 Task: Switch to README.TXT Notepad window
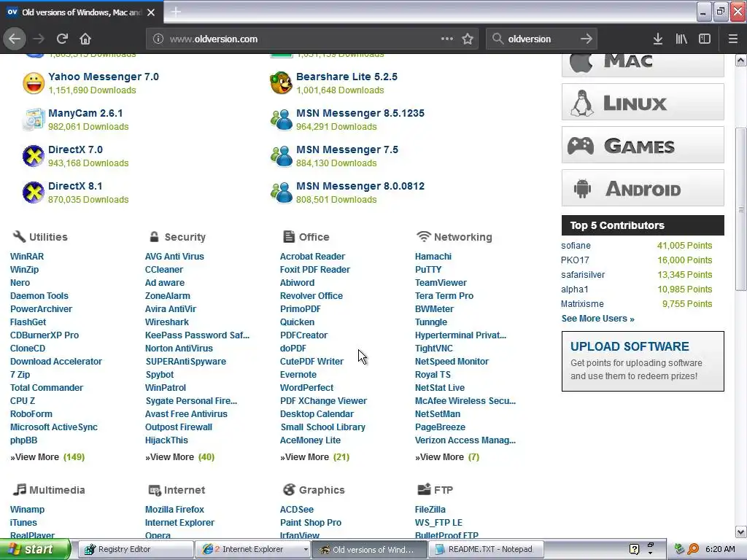tap(485, 550)
